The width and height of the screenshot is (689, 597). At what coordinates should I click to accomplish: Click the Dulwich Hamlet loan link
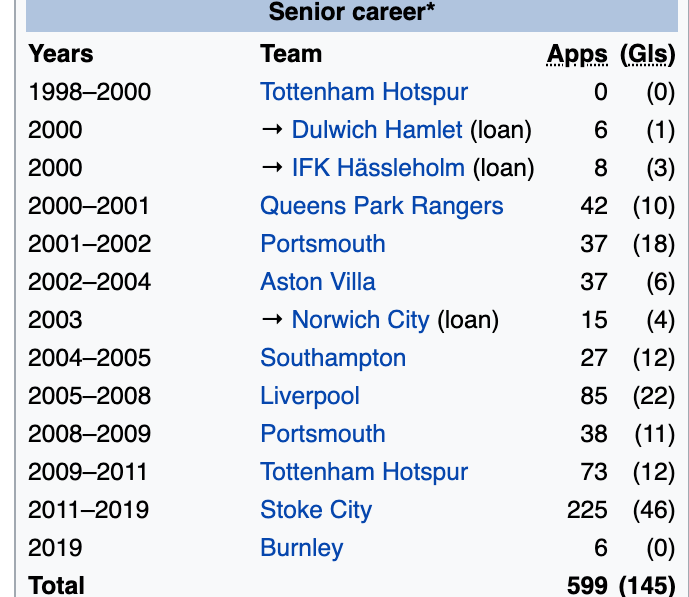point(377,130)
